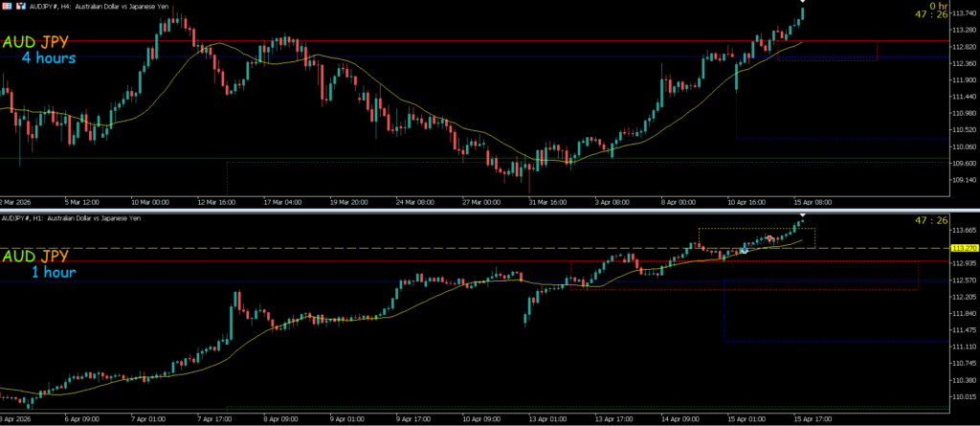This screenshot has height=426, width=980.
Task: Click the blue star marker on H1 chart
Action: (x=744, y=249)
